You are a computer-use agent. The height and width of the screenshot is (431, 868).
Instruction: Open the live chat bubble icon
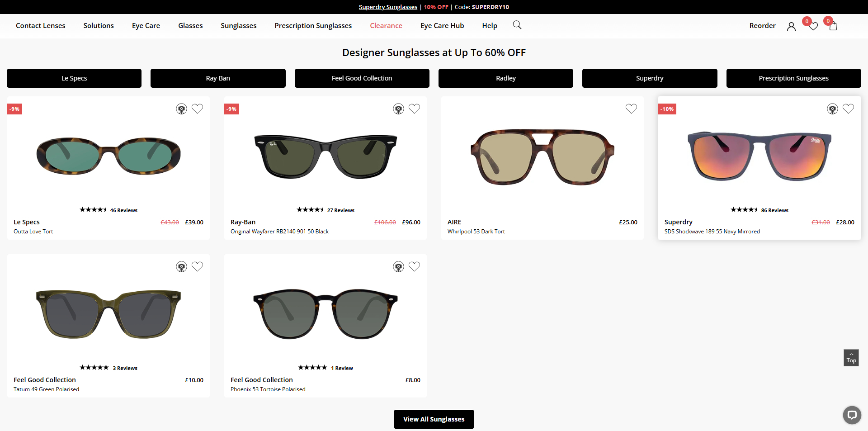point(852,415)
